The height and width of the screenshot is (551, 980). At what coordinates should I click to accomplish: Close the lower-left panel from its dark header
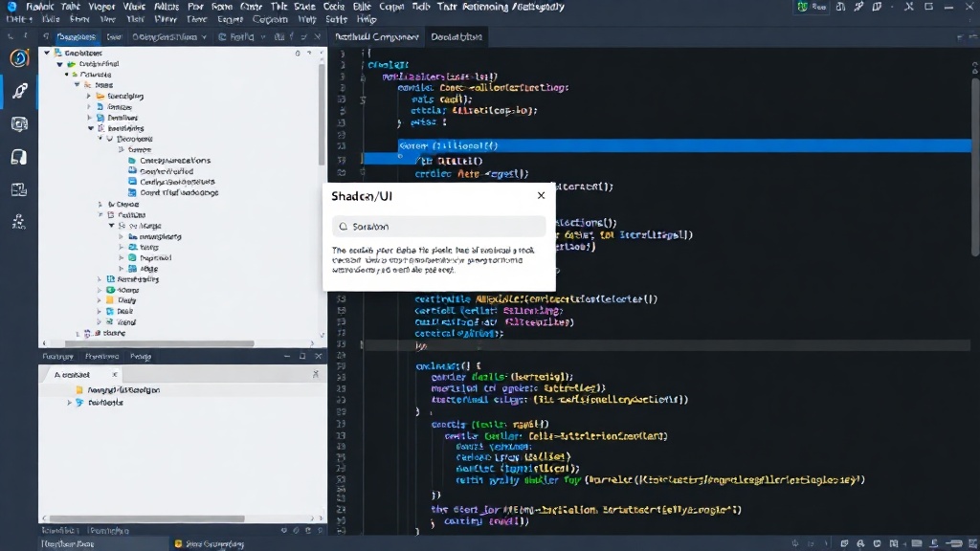click(318, 356)
